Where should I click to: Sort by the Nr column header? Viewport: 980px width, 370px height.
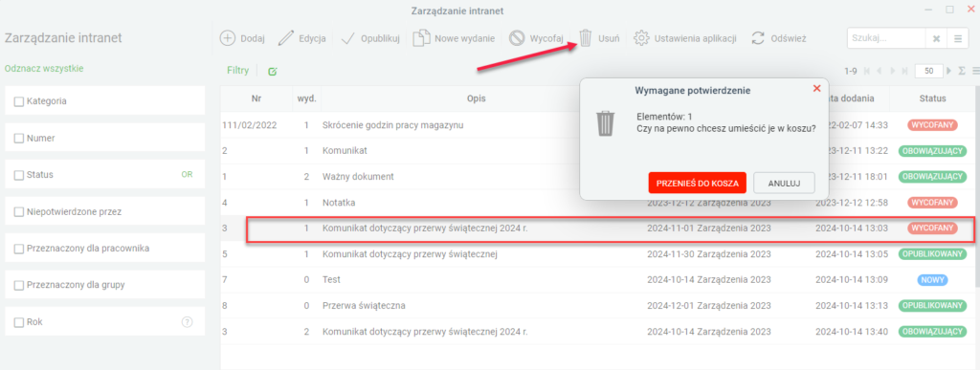click(x=256, y=98)
